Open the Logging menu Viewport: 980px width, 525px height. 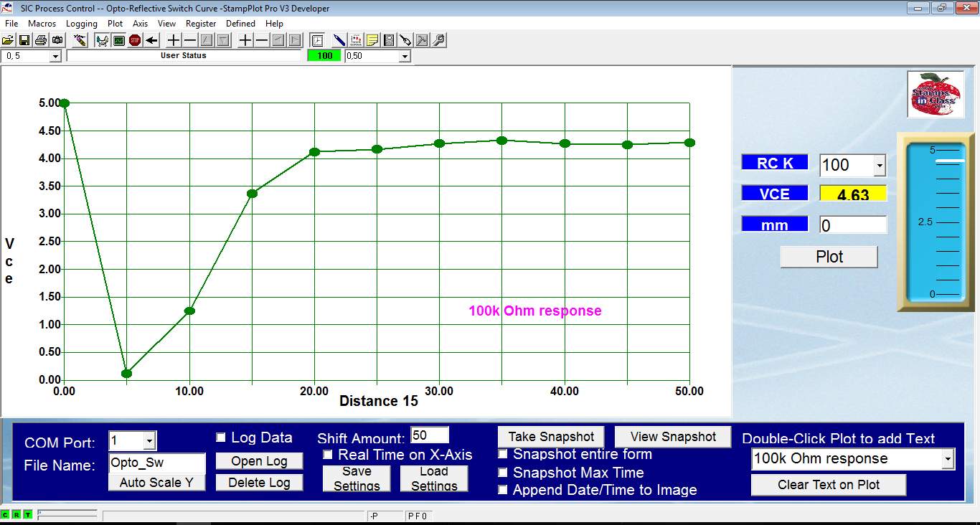[x=82, y=24]
